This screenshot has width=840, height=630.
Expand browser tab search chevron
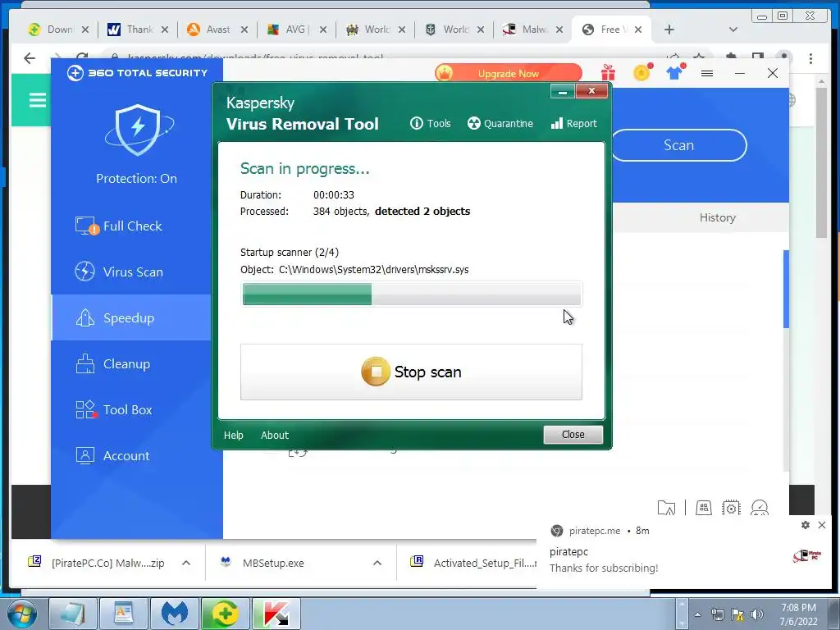[733, 30]
